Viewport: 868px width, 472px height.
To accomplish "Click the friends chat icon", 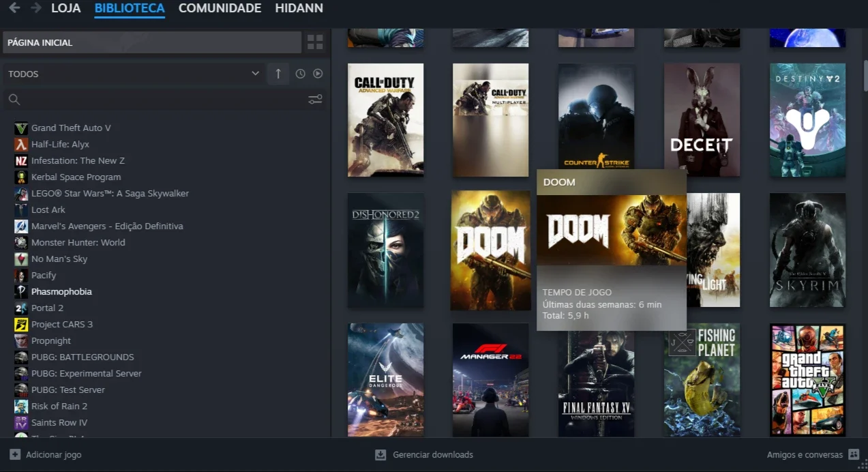I will pos(854,454).
